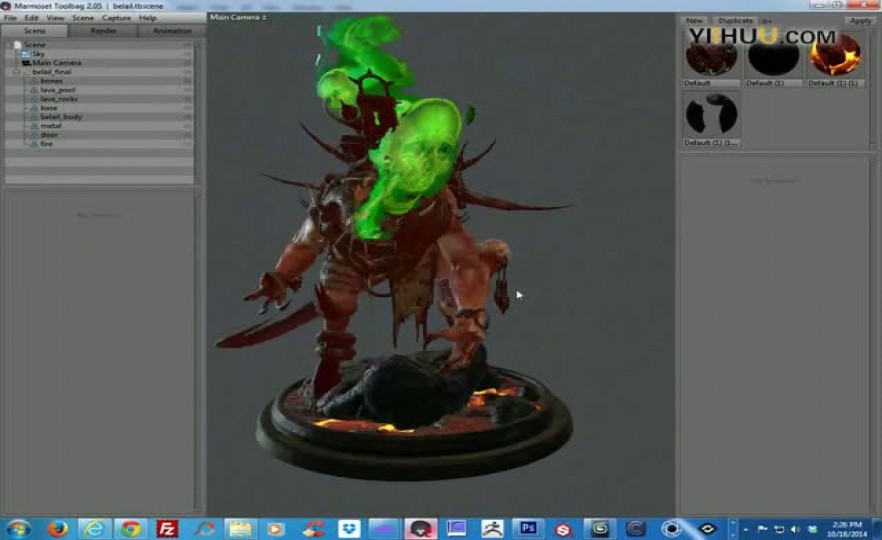Collapse the belail_final group
The width and height of the screenshot is (882, 540).
17,72
